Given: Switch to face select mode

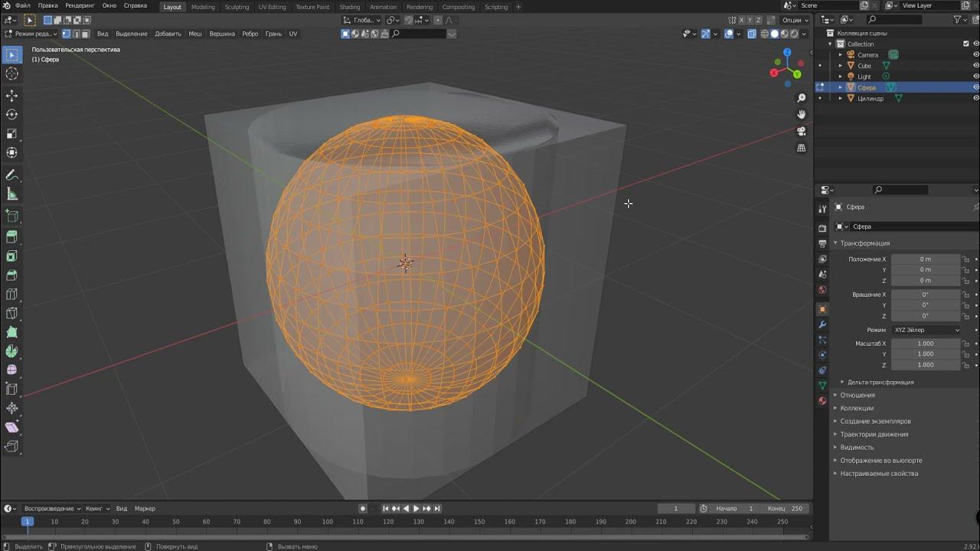Looking at the screenshot, I should tap(85, 34).
